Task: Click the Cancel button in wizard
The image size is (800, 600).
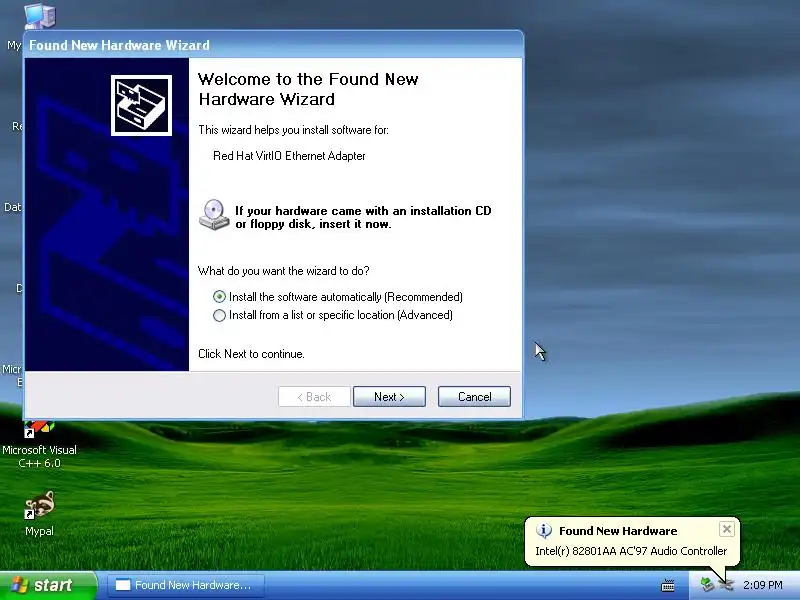Action: coord(474,396)
